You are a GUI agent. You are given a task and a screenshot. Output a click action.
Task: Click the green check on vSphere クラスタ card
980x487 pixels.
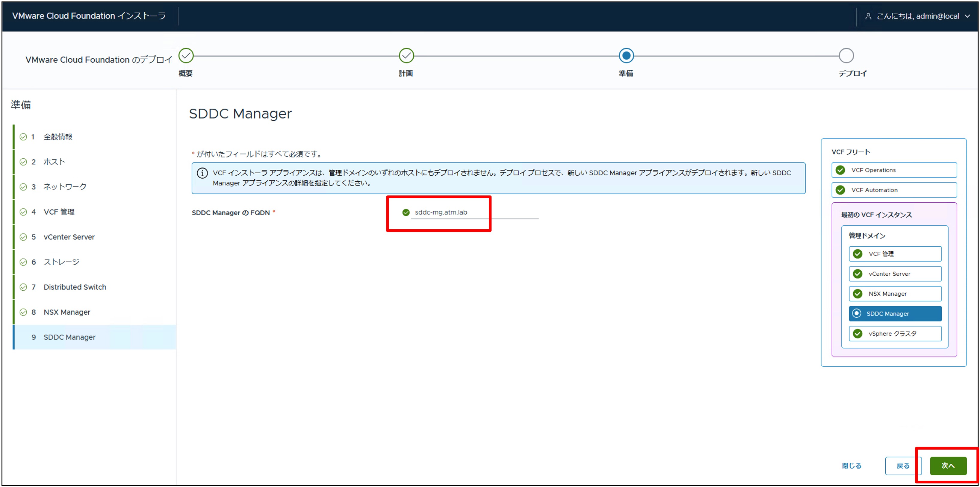(x=858, y=334)
